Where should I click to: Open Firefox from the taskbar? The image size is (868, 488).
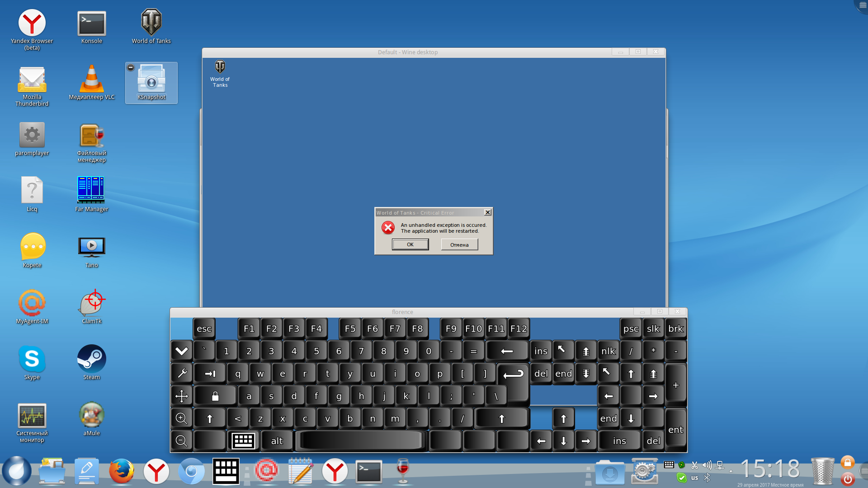click(x=121, y=471)
